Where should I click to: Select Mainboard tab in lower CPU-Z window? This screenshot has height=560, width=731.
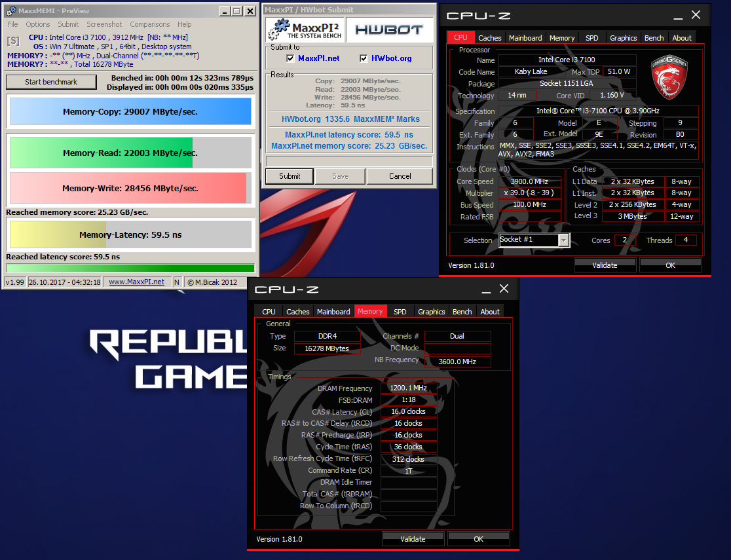point(333,312)
